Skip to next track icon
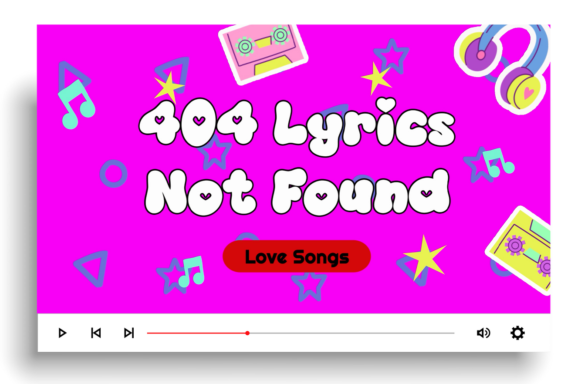Screen dimensions: 588x384 (129, 333)
